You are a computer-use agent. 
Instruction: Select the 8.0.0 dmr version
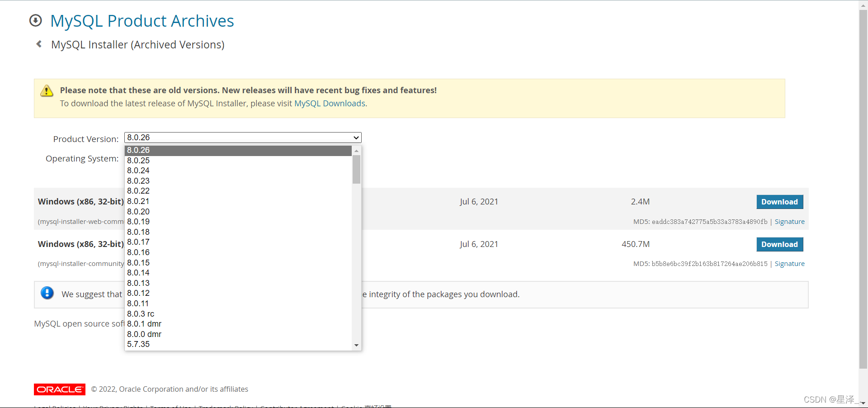[x=238, y=334]
